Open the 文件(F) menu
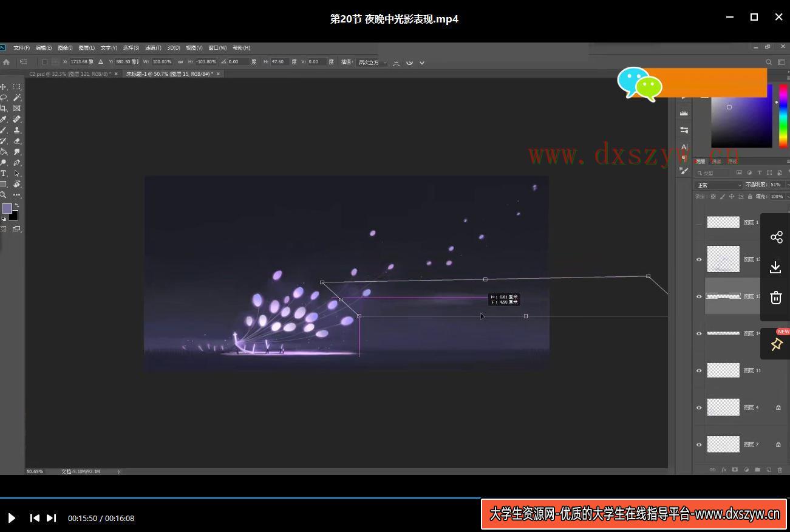Image resolution: width=790 pixels, height=532 pixels. pos(22,48)
